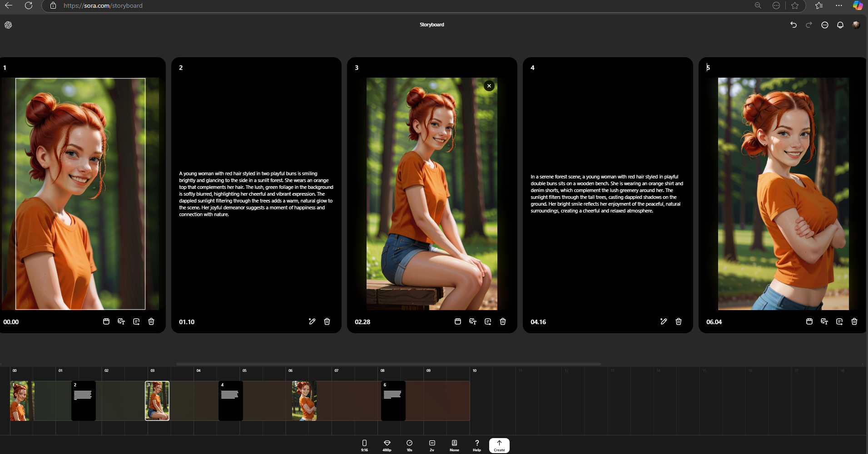The width and height of the screenshot is (868, 454).
Task: Click the clapperboard icon on card 1
Action: coord(106,321)
